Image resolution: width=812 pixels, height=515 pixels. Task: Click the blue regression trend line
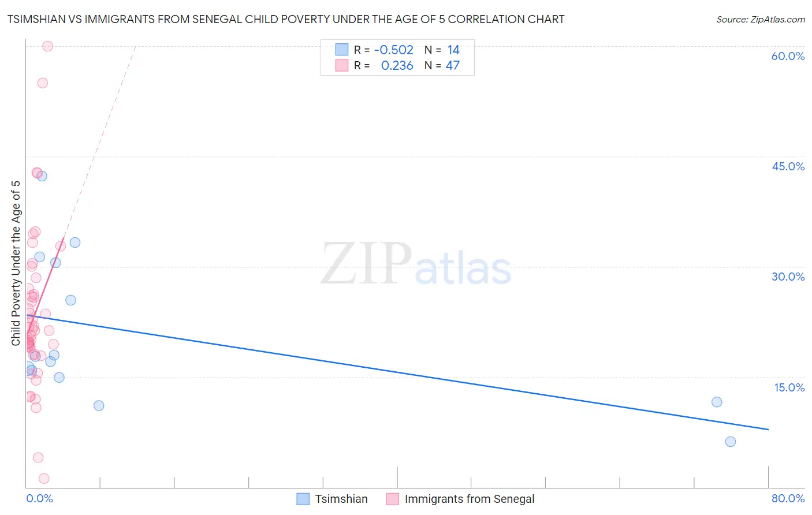pos(397,372)
